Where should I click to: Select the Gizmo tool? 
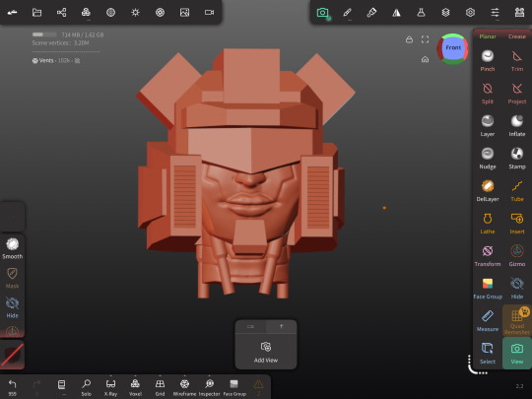pos(517,256)
